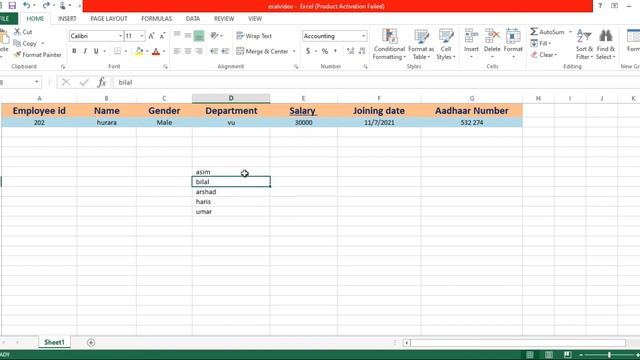Image resolution: width=640 pixels, height=360 pixels.
Task: Click the Save icon in quick access toolbar
Action: [12, 6]
